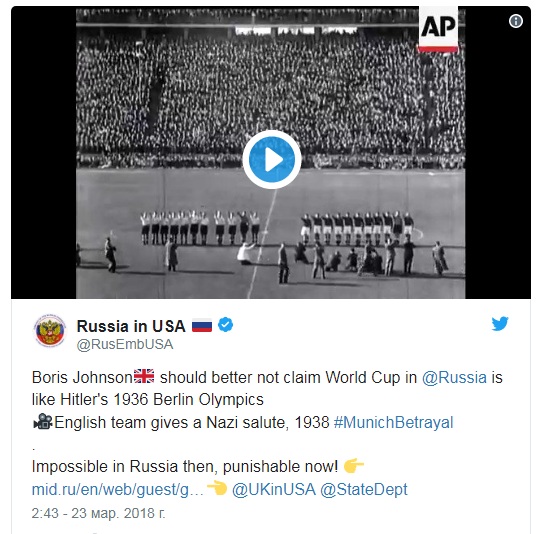The height and width of the screenshot is (534, 539).
Task: Click the pointing hand before @UKinUSA
Action: coord(217,488)
